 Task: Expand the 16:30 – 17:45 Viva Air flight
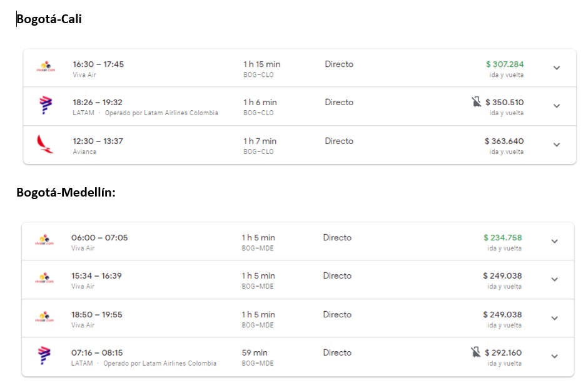pyautogui.click(x=556, y=68)
